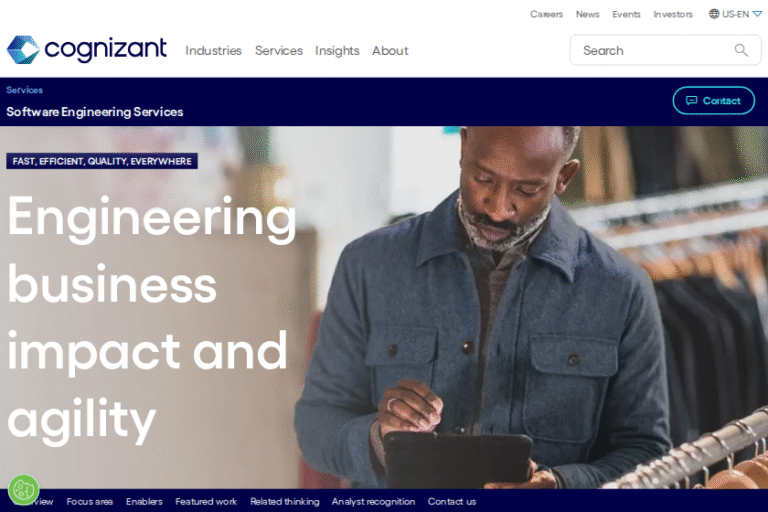Viewport: 768px width, 512px height.
Task: Visit the Investors page
Action: tap(672, 14)
